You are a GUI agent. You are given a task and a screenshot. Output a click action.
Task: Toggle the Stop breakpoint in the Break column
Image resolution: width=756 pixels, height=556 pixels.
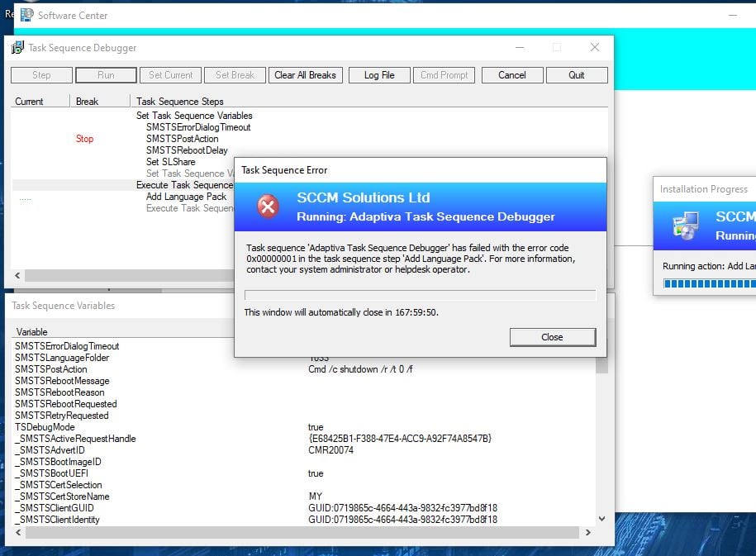click(x=84, y=138)
